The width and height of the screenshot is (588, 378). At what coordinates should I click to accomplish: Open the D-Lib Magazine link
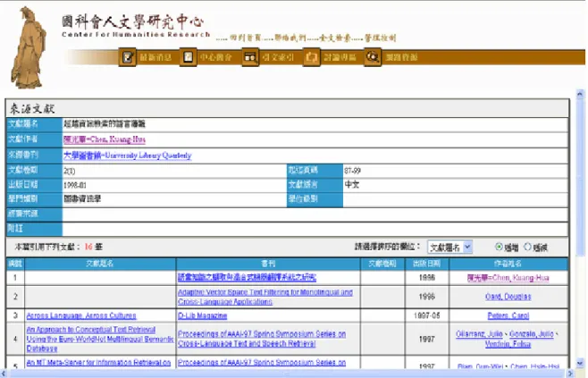click(203, 315)
